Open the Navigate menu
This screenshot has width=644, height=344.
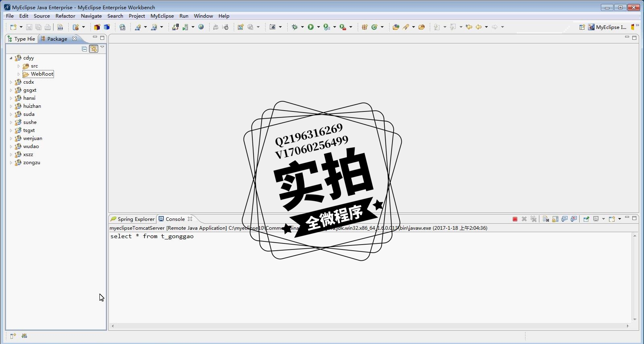[91, 16]
